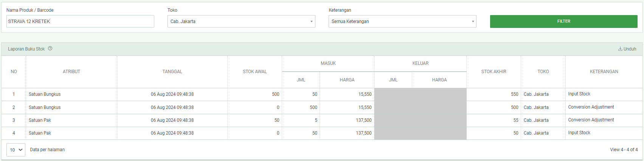
Task: Focus the Nama Produk / Barcode field
Action: (80, 21)
